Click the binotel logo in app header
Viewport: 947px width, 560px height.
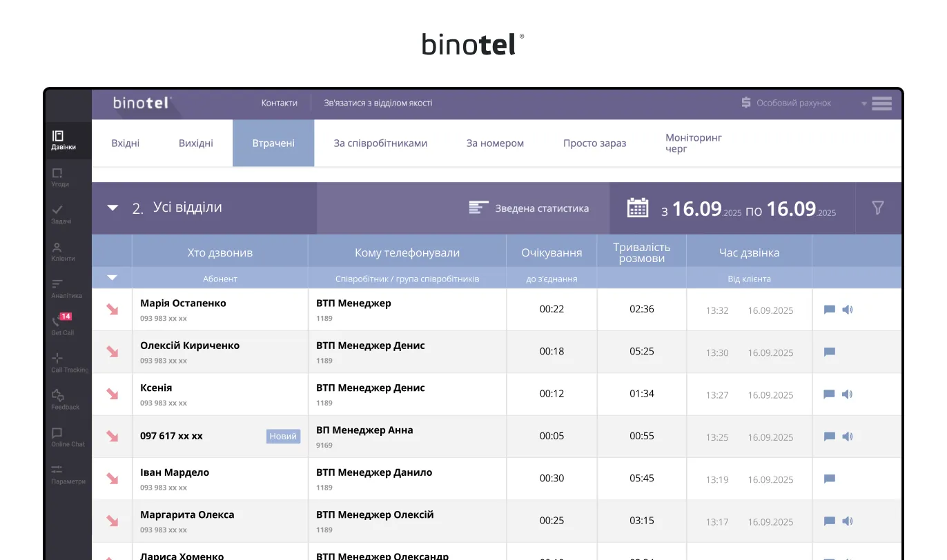142,103
